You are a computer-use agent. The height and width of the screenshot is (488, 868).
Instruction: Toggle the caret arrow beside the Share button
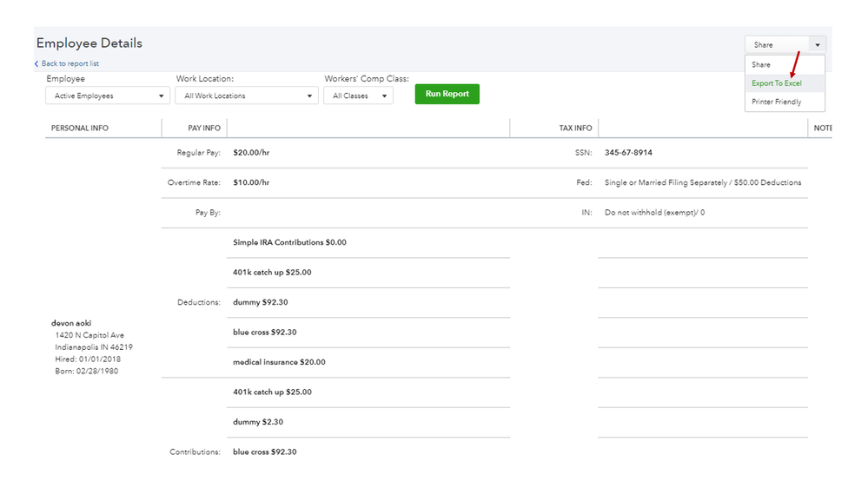(x=818, y=45)
